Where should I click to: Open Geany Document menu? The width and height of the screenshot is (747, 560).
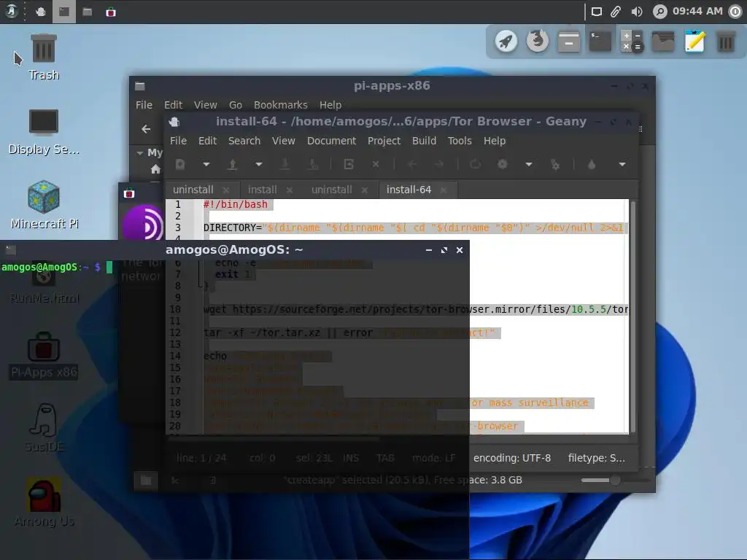pyautogui.click(x=332, y=141)
